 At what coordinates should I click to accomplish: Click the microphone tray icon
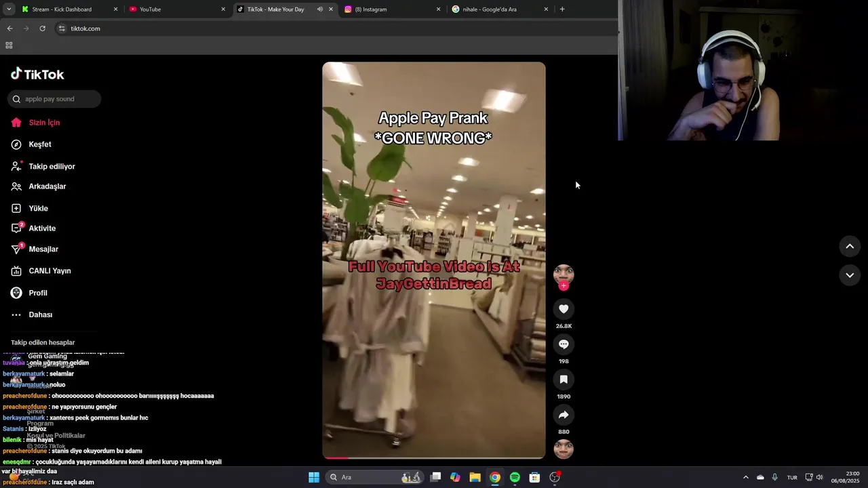coord(774,477)
